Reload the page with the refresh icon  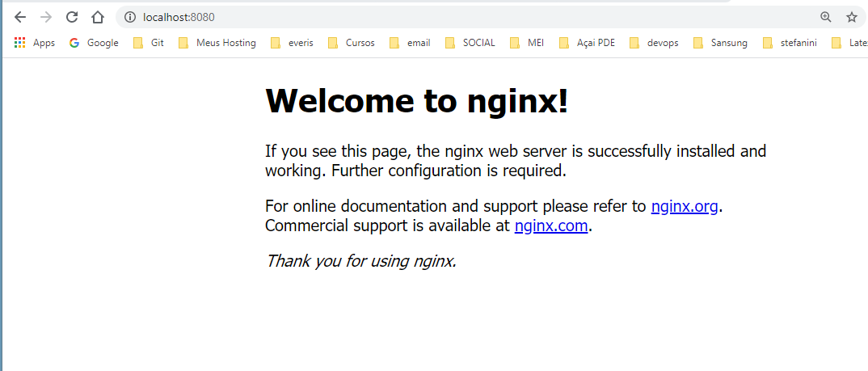(x=72, y=17)
